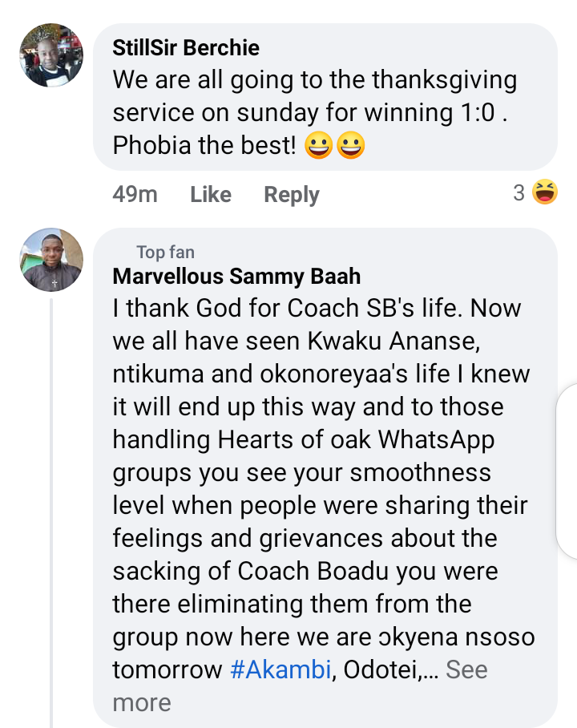
Task: Tap the second grinning emoji in comment
Action: pyautogui.click(x=351, y=147)
